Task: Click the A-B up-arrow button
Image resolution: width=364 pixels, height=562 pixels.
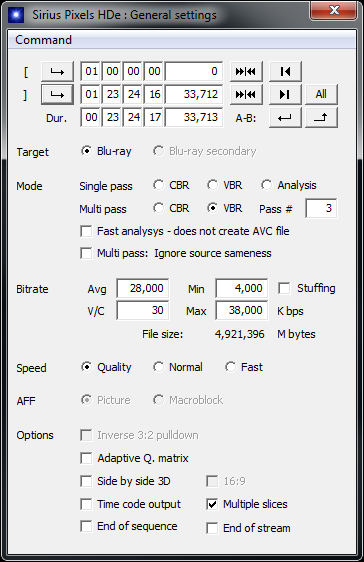Action: (321, 117)
